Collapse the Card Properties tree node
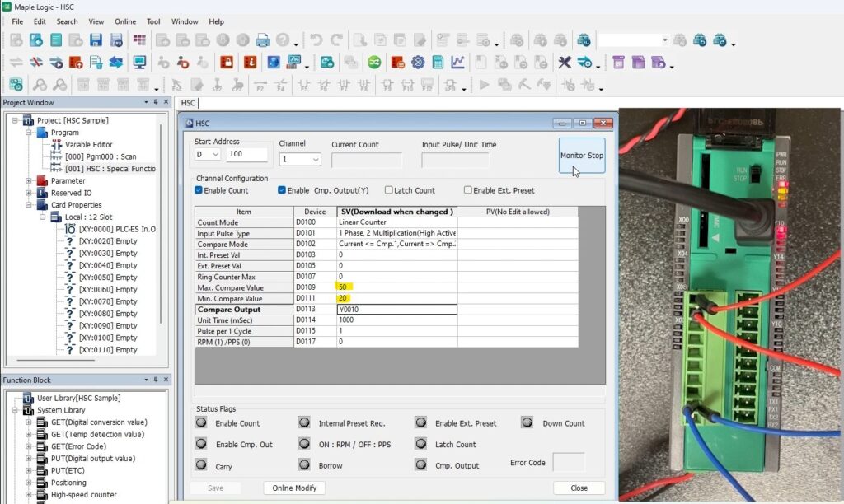 point(29,205)
